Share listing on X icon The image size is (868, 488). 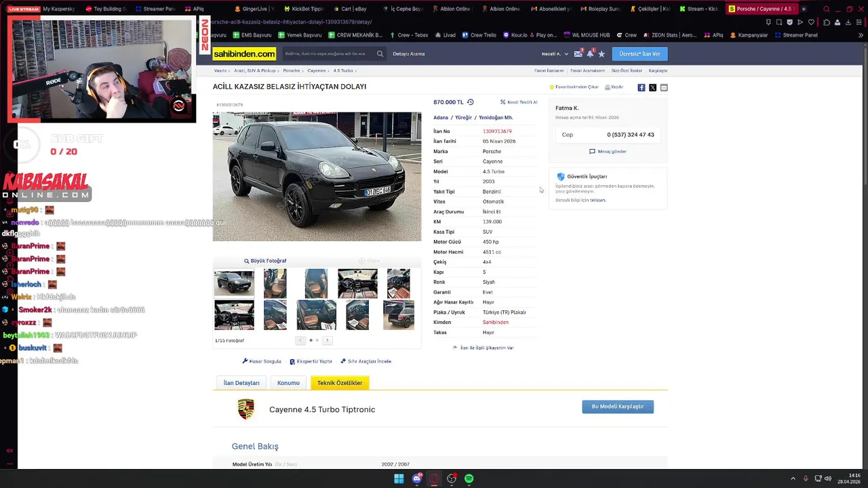pos(652,87)
